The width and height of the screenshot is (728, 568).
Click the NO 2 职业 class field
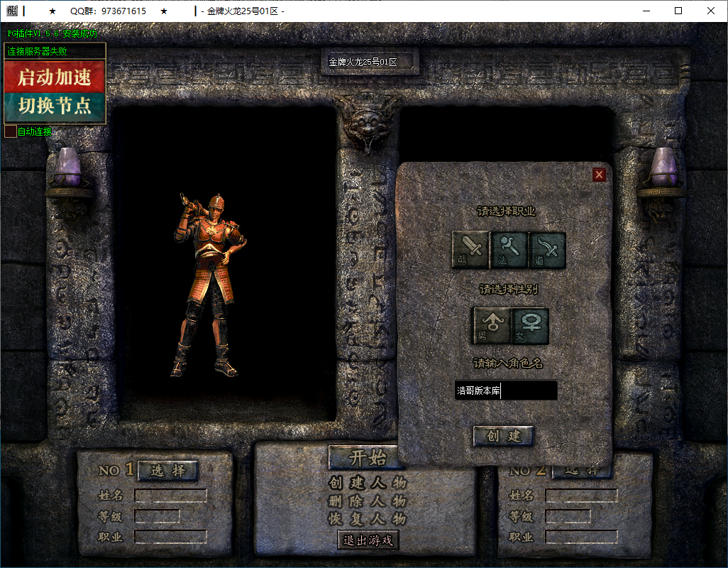point(581,537)
